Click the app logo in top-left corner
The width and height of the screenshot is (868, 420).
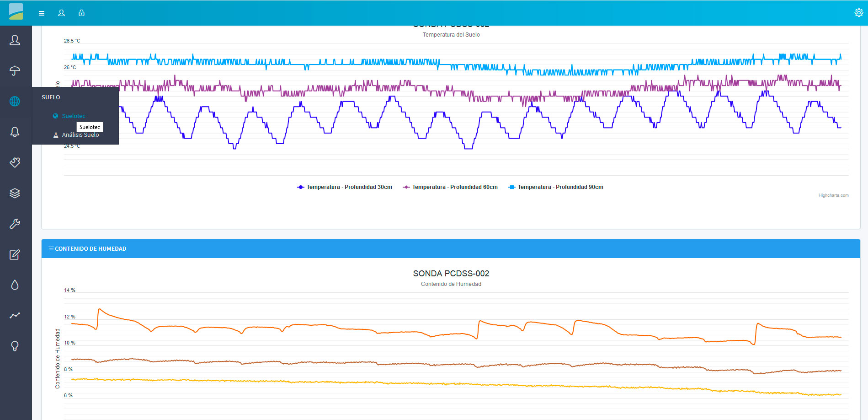point(16,11)
